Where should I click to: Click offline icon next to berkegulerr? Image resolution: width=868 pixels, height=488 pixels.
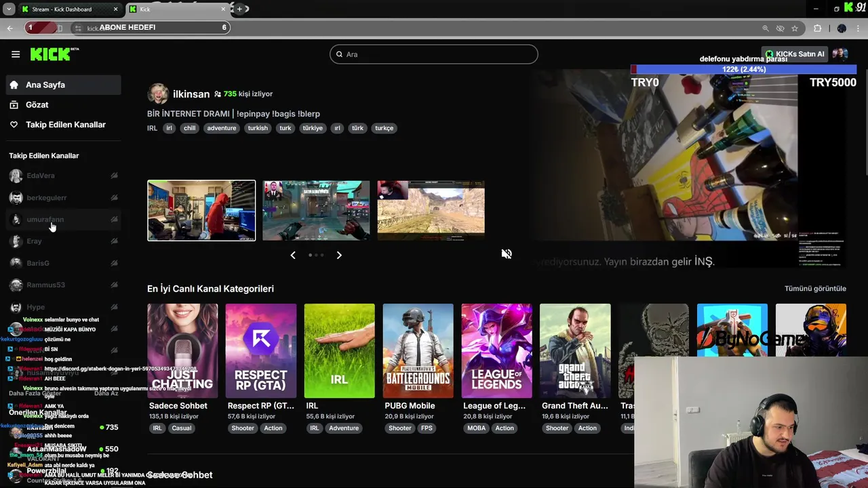click(114, 197)
